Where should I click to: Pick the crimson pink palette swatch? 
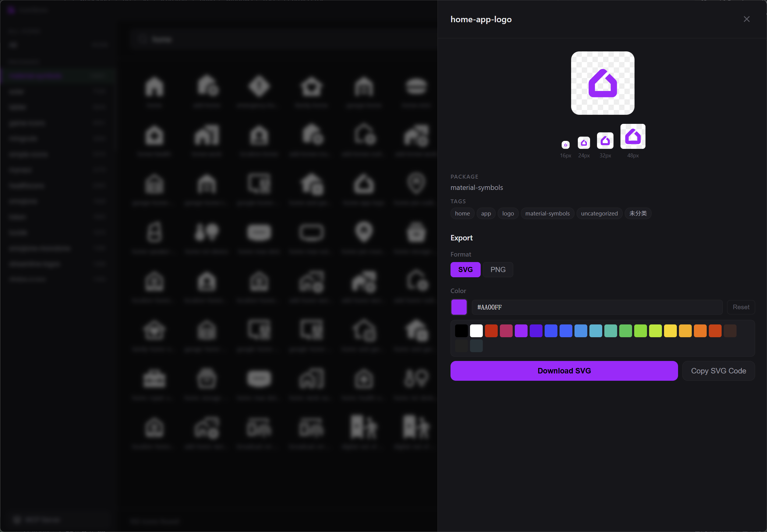pos(506,331)
